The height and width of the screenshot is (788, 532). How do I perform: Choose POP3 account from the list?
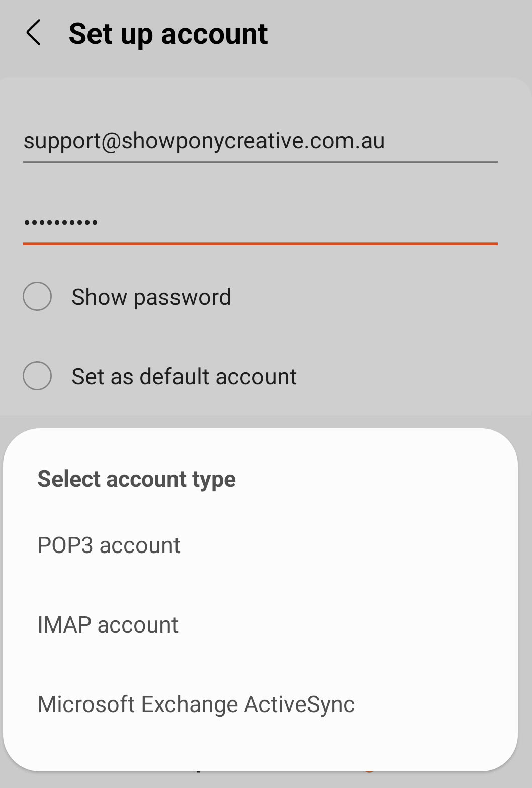pyautogui.click(x=109, y=545)
